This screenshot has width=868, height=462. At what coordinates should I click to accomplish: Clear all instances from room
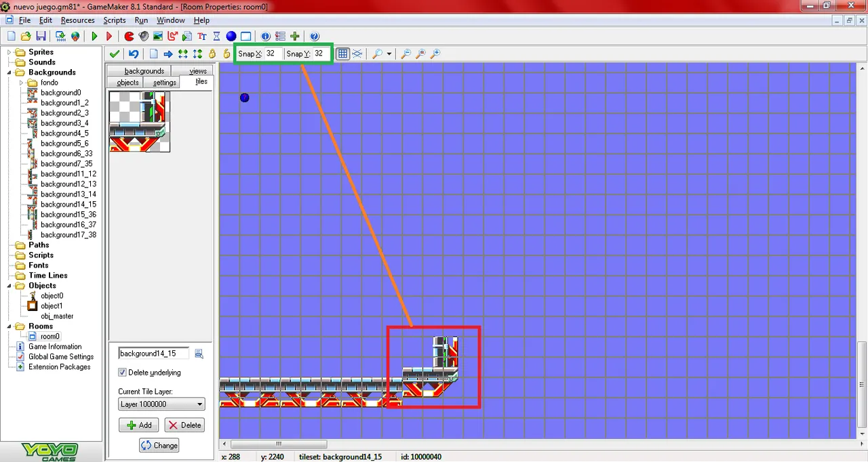(153, 54)
